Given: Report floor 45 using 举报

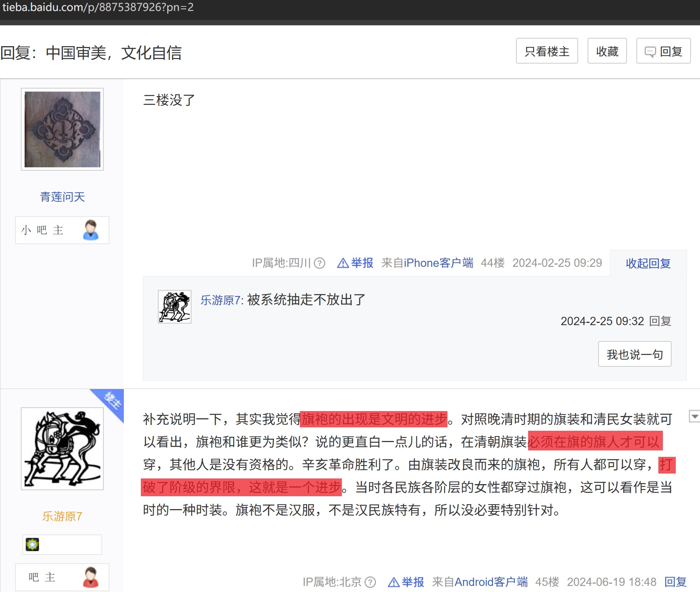Looking at the screenshot, I should [406, 582].
